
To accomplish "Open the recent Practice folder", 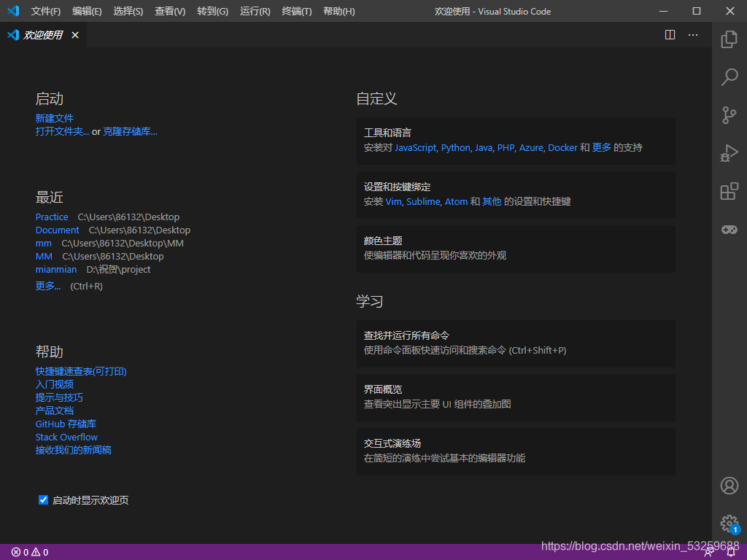I will [x=52, y=217].
